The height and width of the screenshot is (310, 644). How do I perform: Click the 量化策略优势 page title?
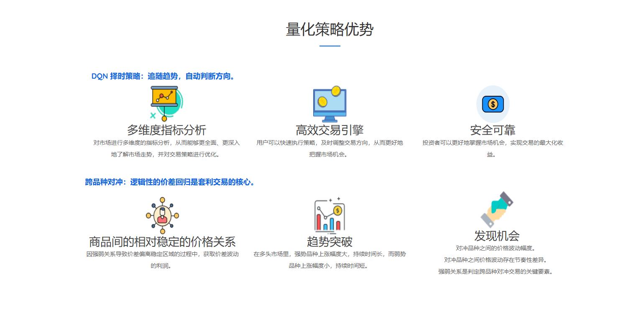point(330,30)
